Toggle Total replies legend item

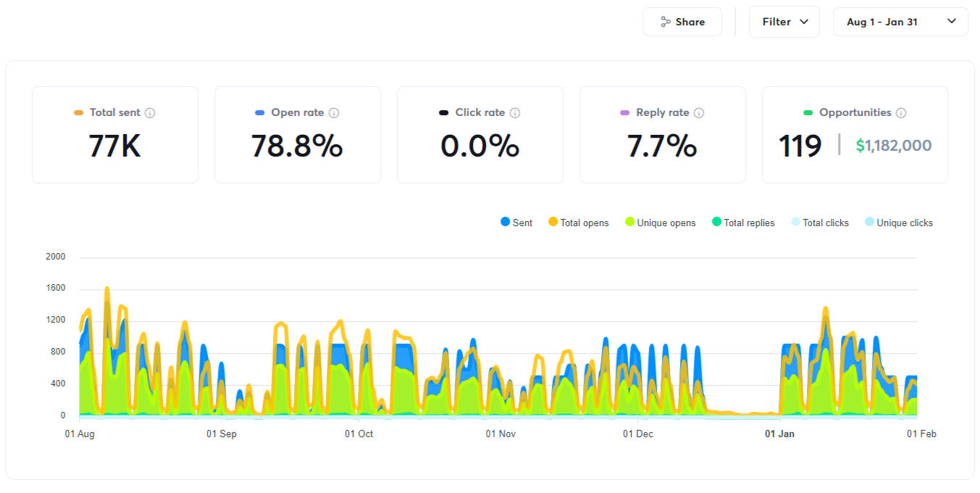pos(743,223)
